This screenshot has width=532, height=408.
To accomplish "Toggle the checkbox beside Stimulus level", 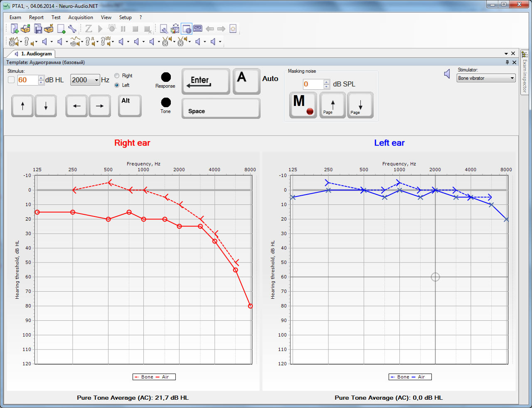I will 11,80.
